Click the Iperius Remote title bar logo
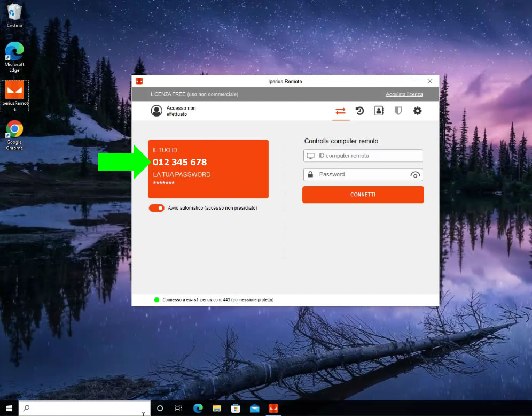532x416 pixels. [x=139, y=81]
